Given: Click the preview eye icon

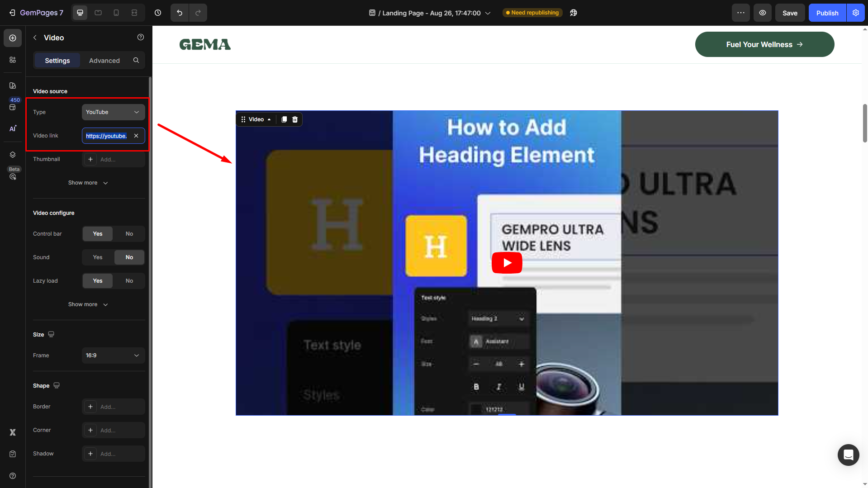Looking at the screenshot, I should tap(763, 13).
